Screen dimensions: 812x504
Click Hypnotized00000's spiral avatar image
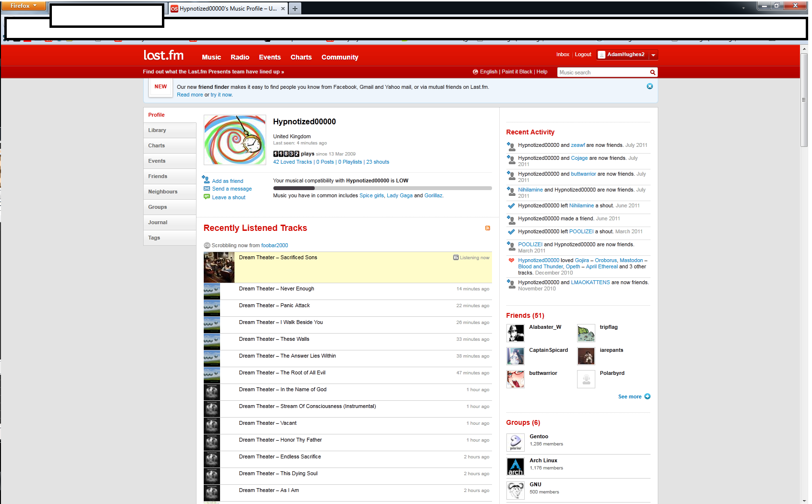pyautogui.click(x=235, y=140)
